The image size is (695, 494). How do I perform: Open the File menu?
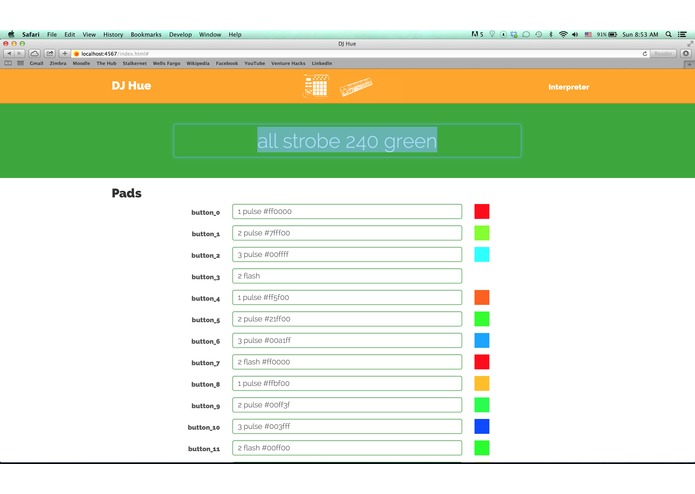click(52, 35)
